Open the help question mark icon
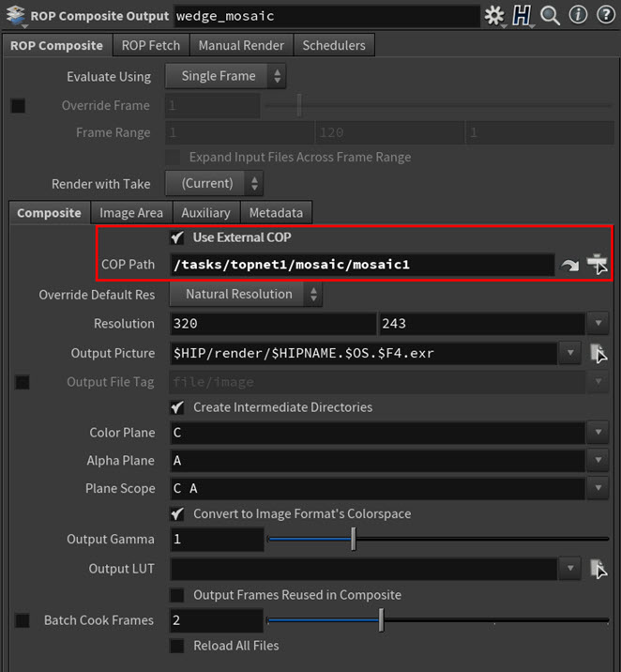Viewport: 621px width, 672px height. pos(606,15)
